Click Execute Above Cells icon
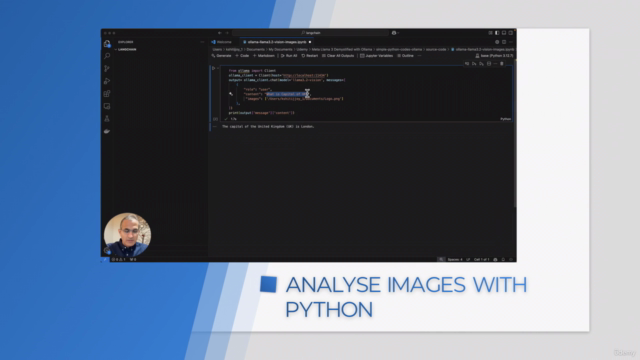The image size is (640, 360). [x=474, y=64]
